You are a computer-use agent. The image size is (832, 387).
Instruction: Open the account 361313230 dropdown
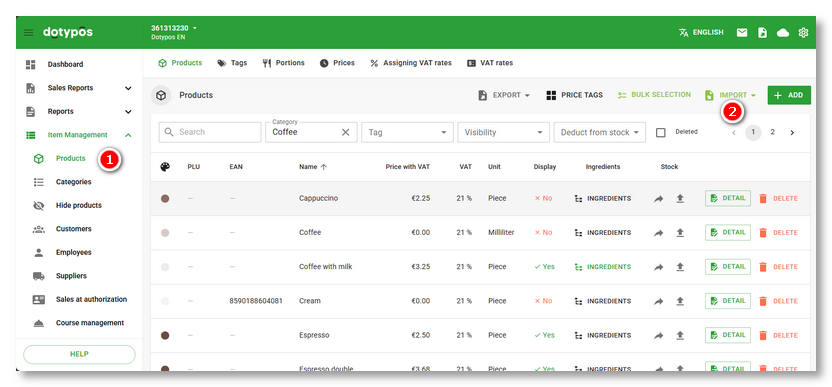pyautogui.click(x=174, y=28)
